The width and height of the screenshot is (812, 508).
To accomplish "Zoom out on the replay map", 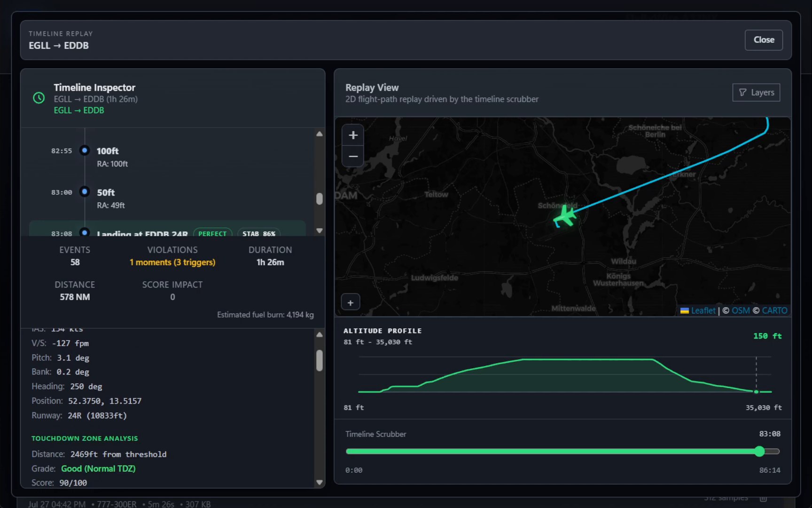I will pyautogui.click(x=353, y=156).
